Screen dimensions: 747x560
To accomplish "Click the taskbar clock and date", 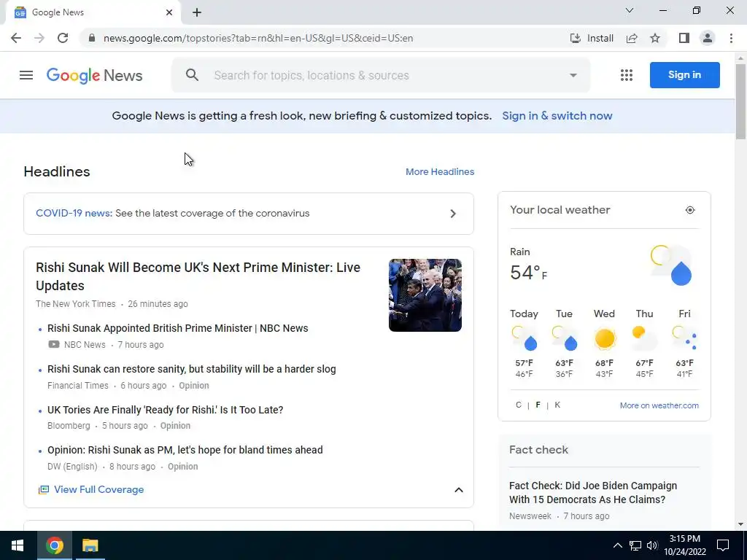I will (x=685, y=545).
